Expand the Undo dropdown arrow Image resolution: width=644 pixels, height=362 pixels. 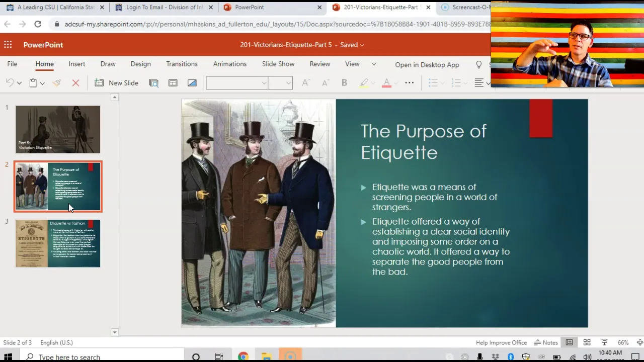coord(19,83)
